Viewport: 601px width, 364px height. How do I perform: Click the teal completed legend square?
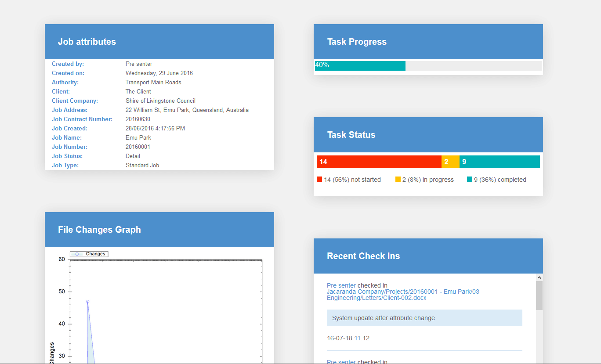470,180
